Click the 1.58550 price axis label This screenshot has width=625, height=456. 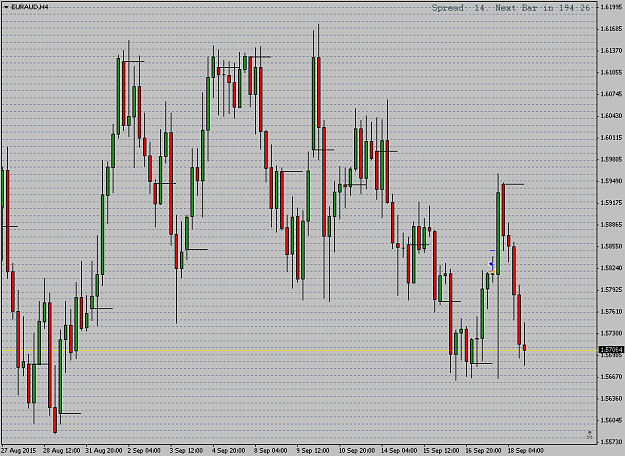[x=611, y=246]
